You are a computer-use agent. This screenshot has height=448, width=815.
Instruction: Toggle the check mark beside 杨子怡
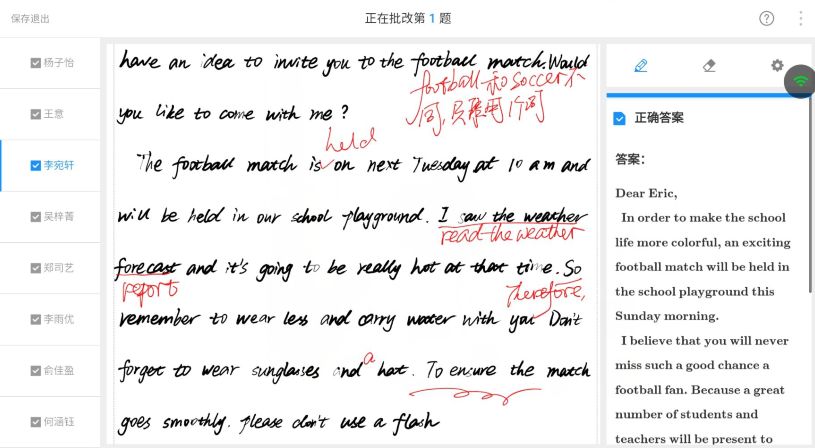click(x=35, y=63)
